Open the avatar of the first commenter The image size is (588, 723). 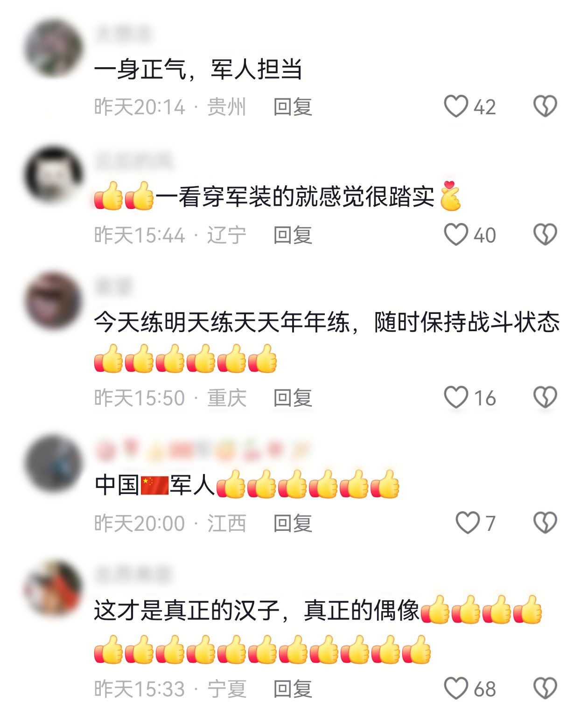(54, 48)
